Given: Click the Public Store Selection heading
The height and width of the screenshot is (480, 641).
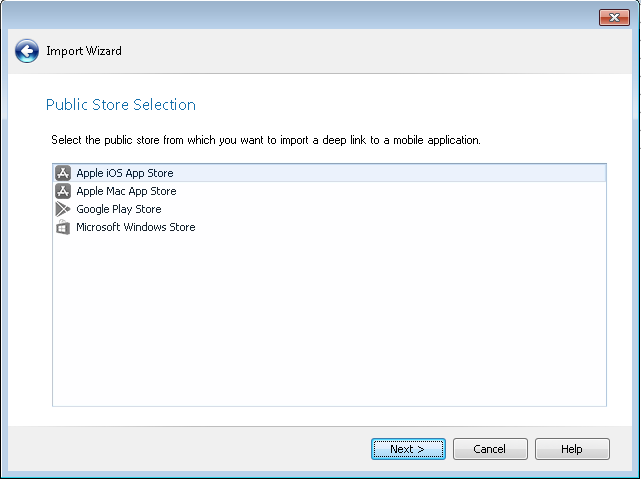Looking at the screenshot, I should pyautogui.click(x=121, y=105).
